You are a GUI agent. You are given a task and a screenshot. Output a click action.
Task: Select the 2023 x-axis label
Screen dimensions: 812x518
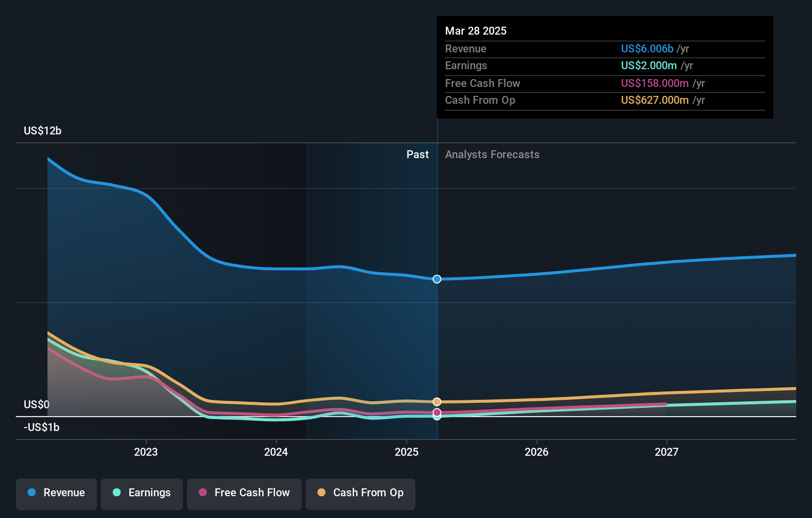[146, 452]
